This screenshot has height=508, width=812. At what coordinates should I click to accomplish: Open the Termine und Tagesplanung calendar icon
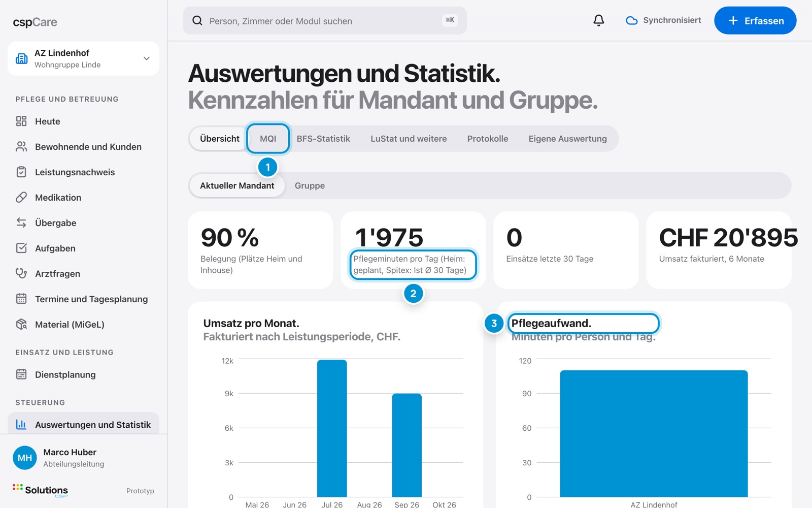tap(21, 299)
